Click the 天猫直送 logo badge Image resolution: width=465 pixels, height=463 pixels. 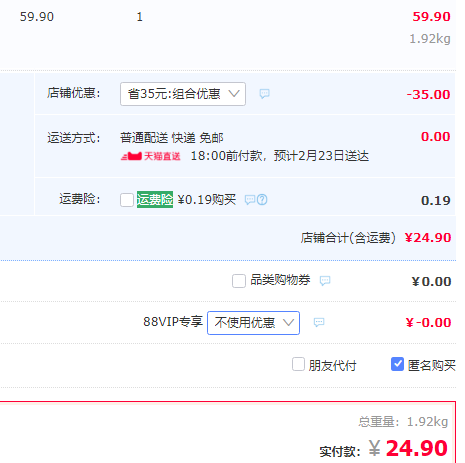coord(150,156)
